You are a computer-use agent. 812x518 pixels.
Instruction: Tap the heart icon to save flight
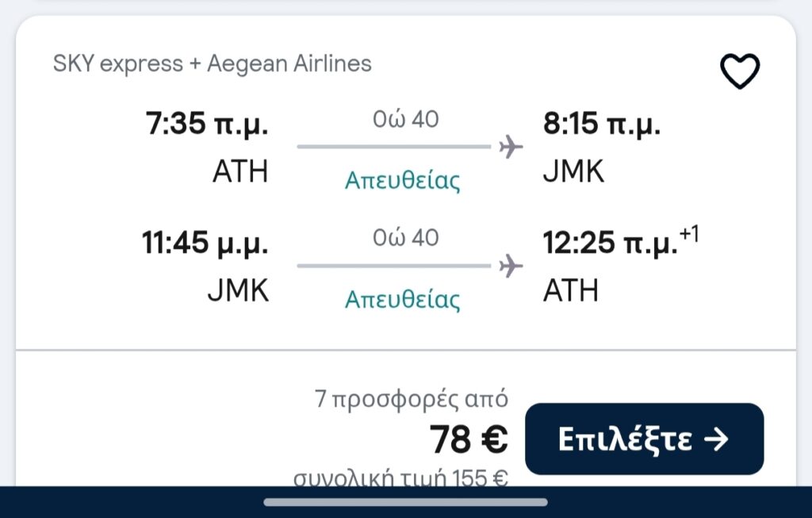(739, 71)
